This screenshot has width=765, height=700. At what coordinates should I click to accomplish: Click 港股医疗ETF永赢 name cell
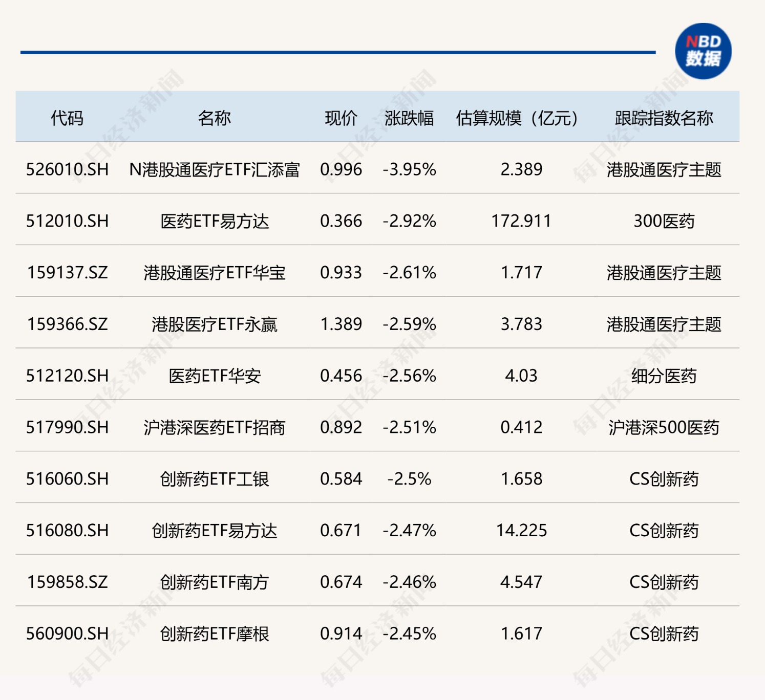(x=215, y=324)
